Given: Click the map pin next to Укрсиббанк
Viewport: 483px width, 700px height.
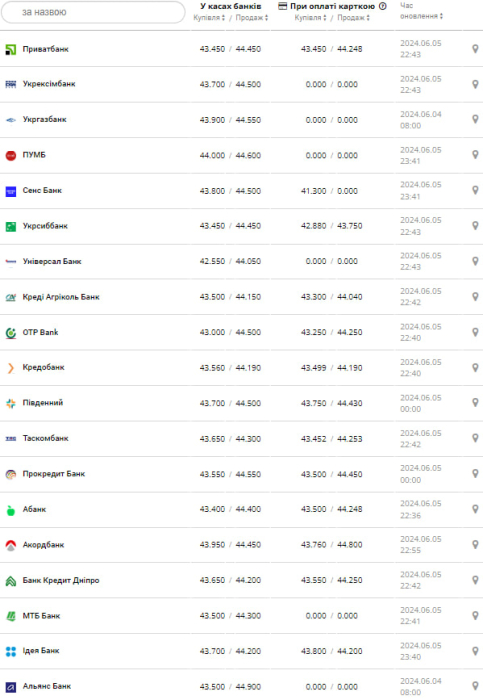Looking at the screenshot, I should point(475,225).
